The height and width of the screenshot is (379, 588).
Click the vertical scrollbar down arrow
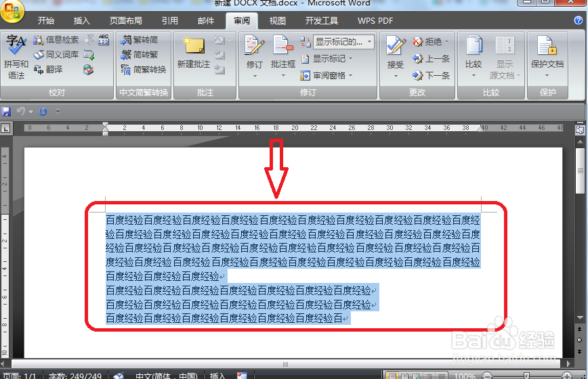[x=580, y=317]
